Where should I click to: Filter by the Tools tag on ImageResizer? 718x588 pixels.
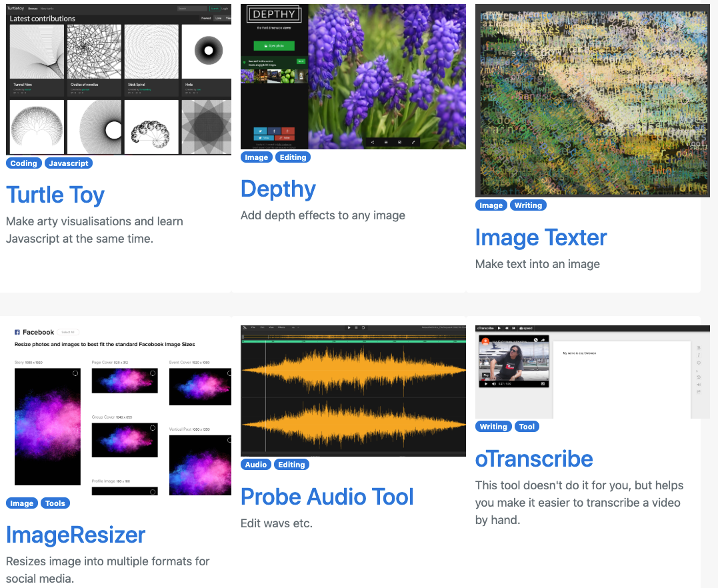click(55, 503)
